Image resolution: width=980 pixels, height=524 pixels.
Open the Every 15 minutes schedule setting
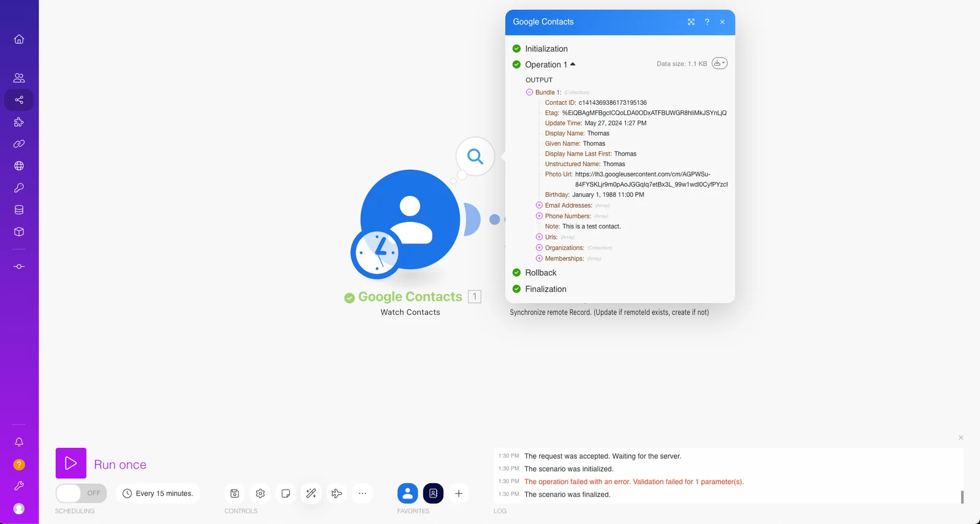coord(158,493)
